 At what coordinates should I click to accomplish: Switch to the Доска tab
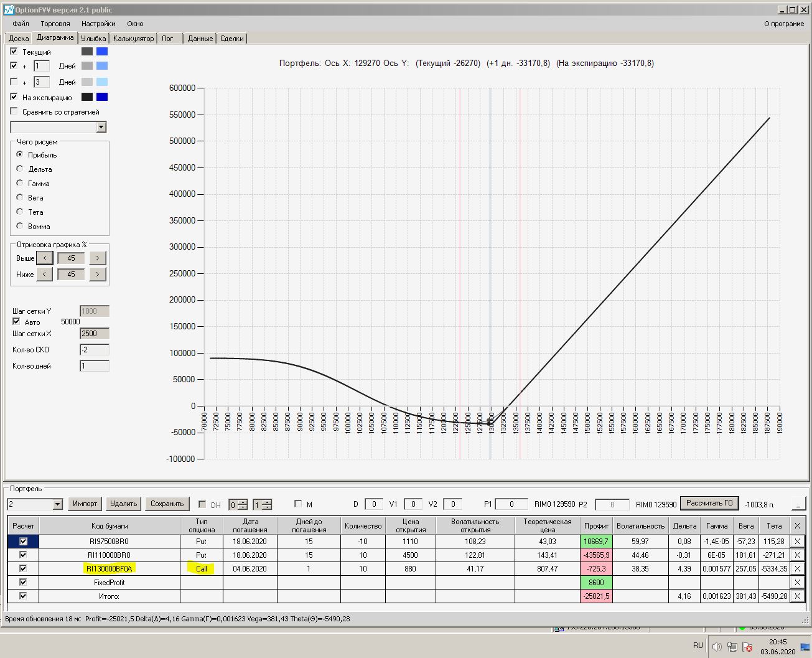point(19,39)
